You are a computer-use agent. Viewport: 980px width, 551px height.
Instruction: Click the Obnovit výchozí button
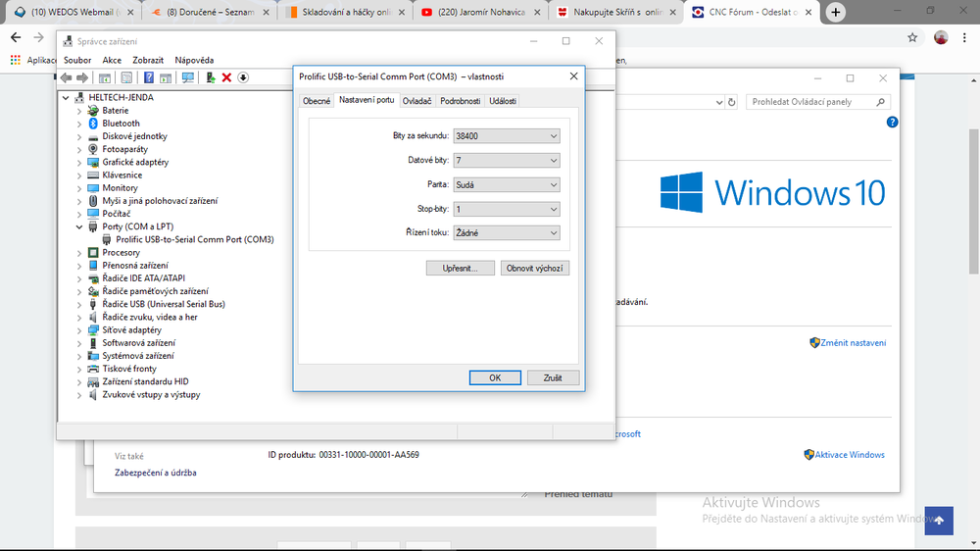tap(534, 268)
